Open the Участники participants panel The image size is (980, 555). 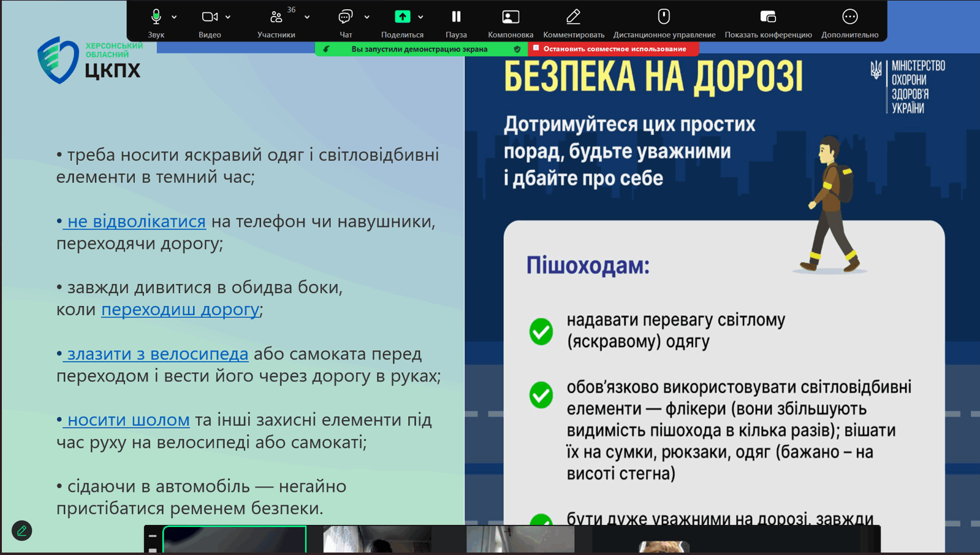point(276,17)
